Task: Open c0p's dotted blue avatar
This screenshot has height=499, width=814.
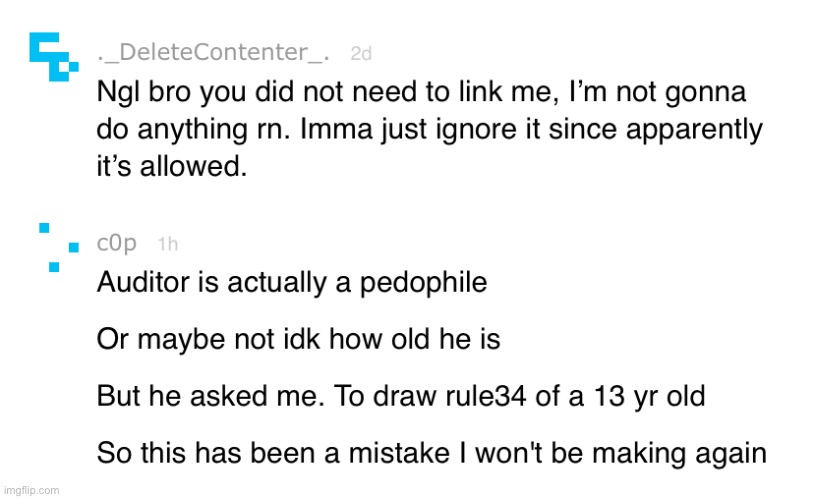Action: 59,247
